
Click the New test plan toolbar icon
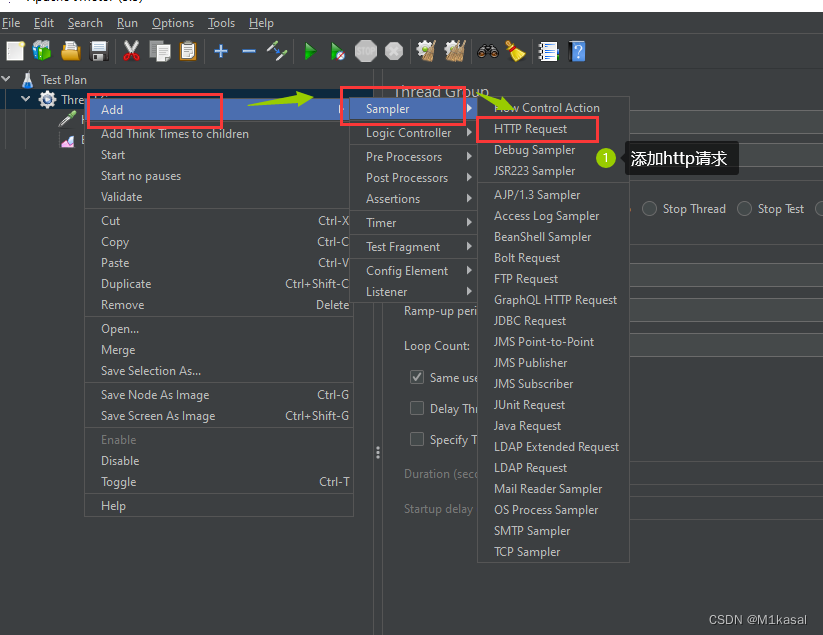click(x=15, y=51)
